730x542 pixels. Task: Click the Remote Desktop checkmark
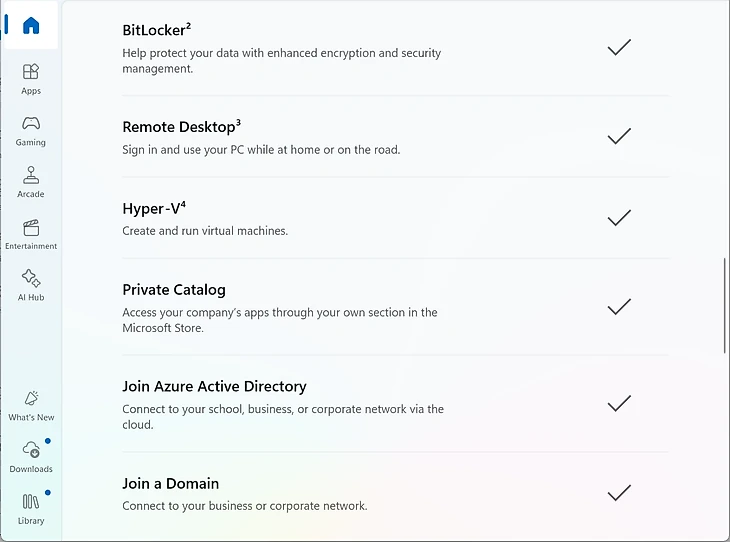click(619, 135)
